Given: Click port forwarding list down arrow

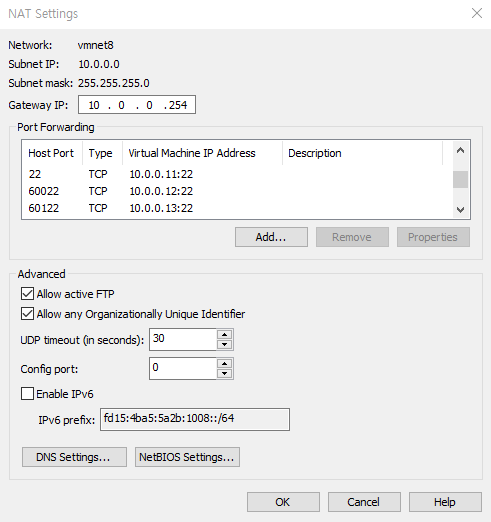Looking at the screenshot, I should (461, 210).
